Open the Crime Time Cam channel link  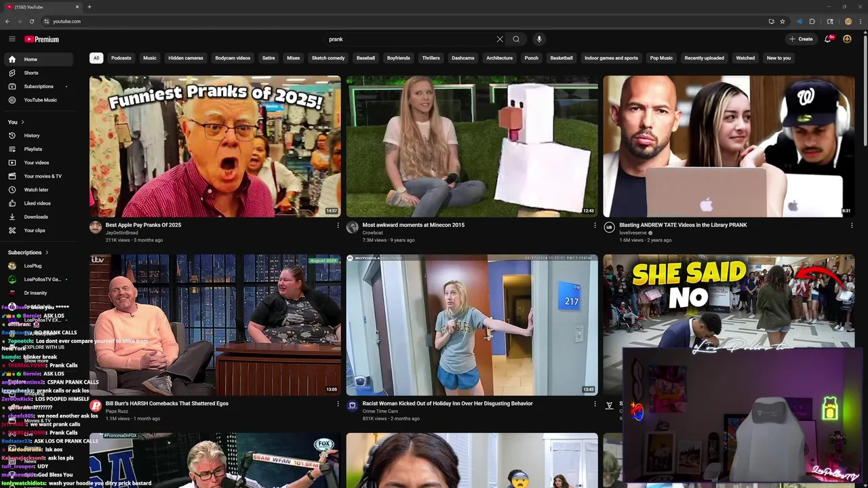380,411
